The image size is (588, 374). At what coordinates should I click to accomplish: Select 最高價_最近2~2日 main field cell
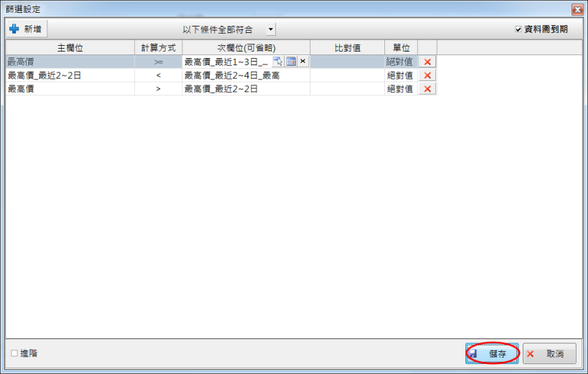[x=70, y=75]
